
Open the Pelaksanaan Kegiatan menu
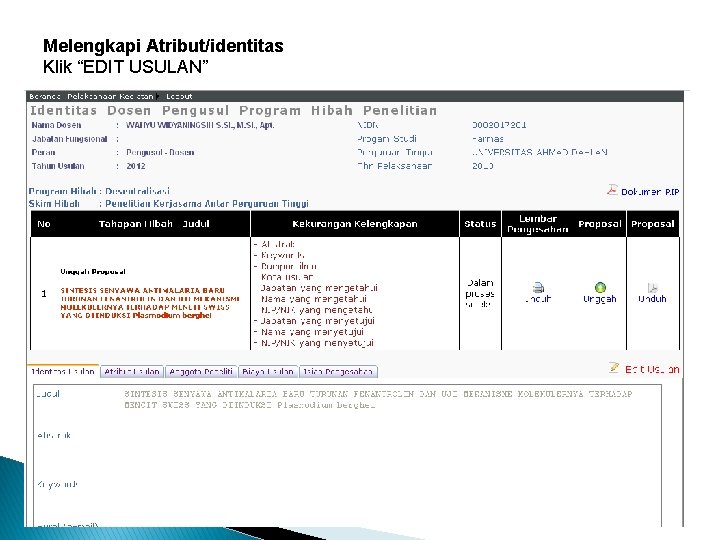tap(110, 96)
